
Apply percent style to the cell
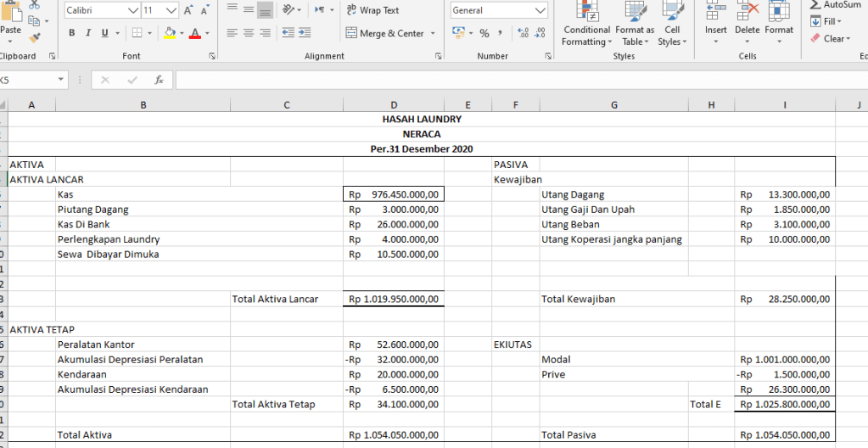point(484,33)
